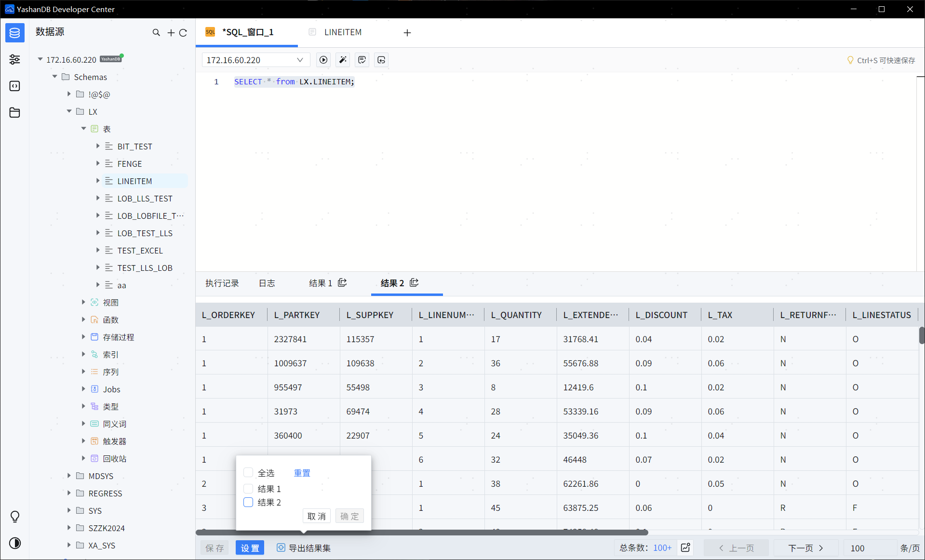Expand the MDSYS schema folder
This screenshot has height=560, width=925.
69,476
